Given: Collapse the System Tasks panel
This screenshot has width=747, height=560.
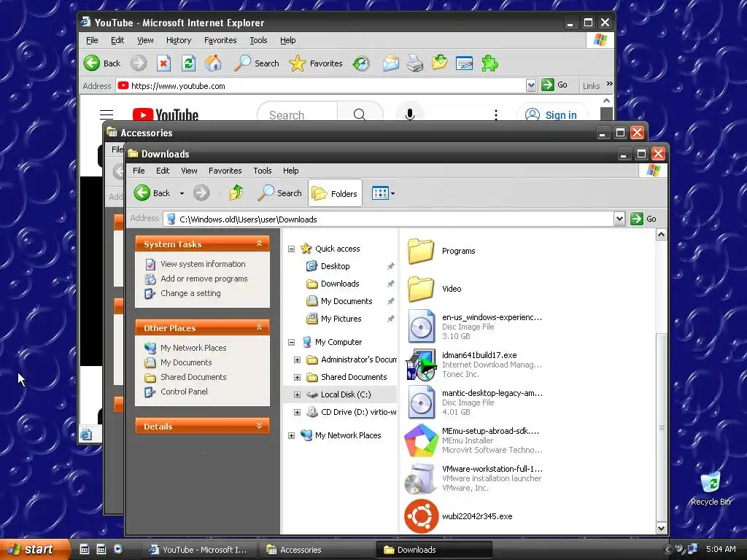Looking at the screenshot, I should (259, 244).
